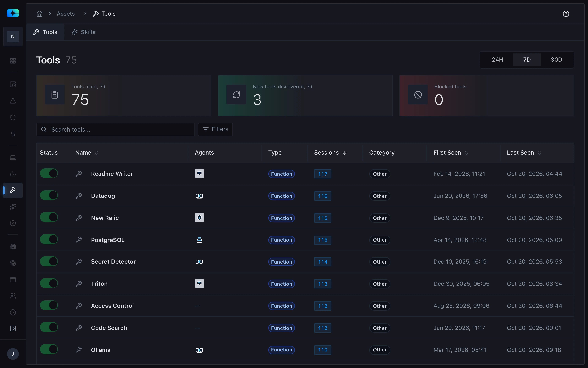Viewport: 588px width, 368px height.
Task: Open the dollar cost icon in sidebar
Action: pyautogui.click(x=13, y=134)
